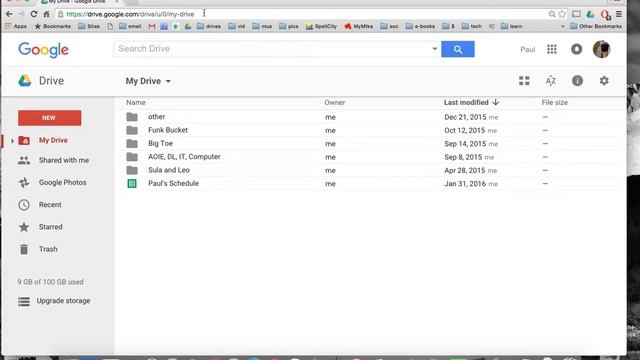This screenshot has width=640, height=360.
Task: Show Starred items
Action: tap(51, 227)
